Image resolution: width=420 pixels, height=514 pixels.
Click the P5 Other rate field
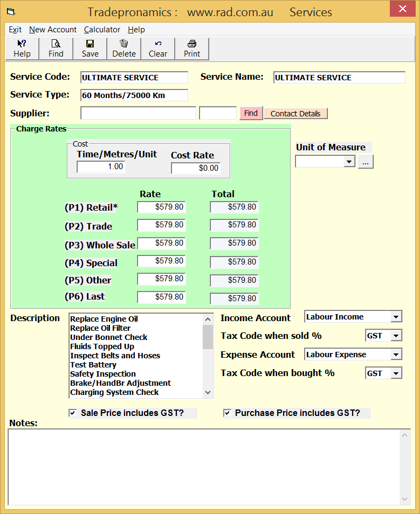pos(161,279)
